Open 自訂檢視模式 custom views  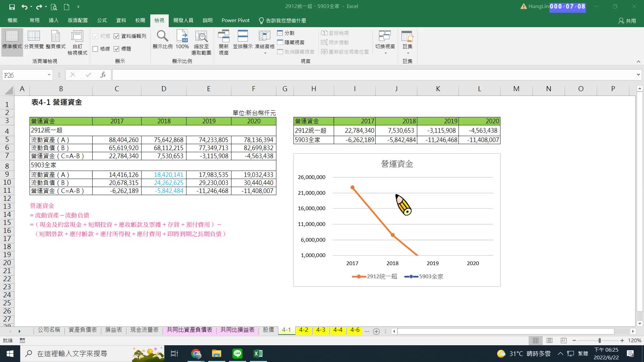(x=77, y=43)
